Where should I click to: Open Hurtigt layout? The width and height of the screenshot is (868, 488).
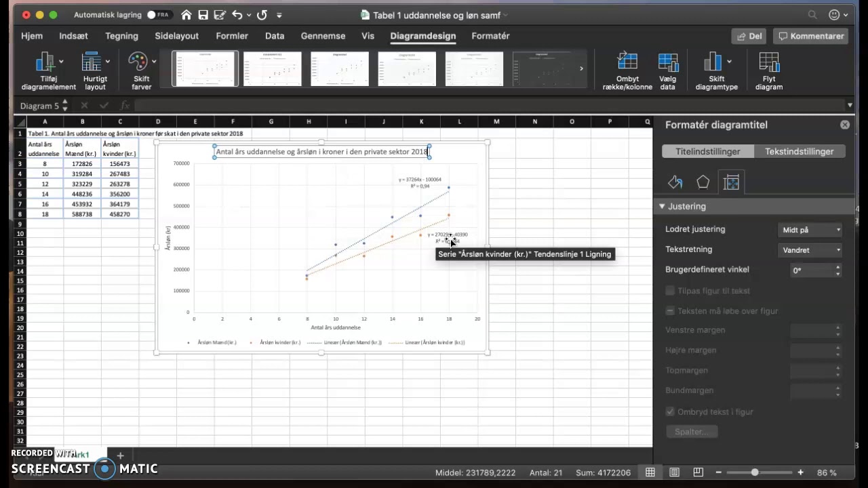coord(95,71)
